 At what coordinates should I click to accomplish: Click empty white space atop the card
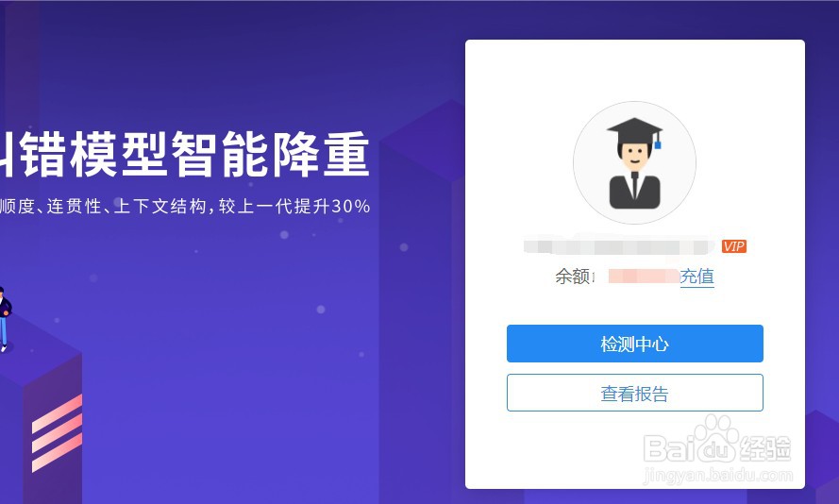coord(634,70)
